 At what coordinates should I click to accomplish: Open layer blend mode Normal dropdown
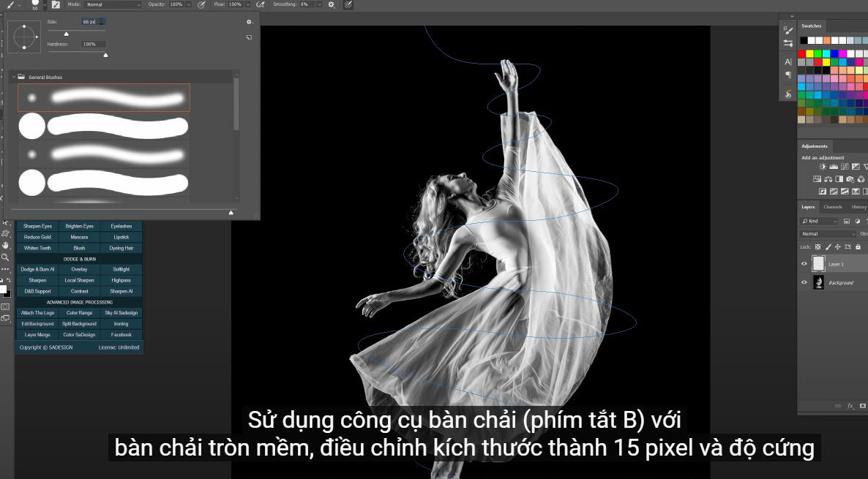828,233
